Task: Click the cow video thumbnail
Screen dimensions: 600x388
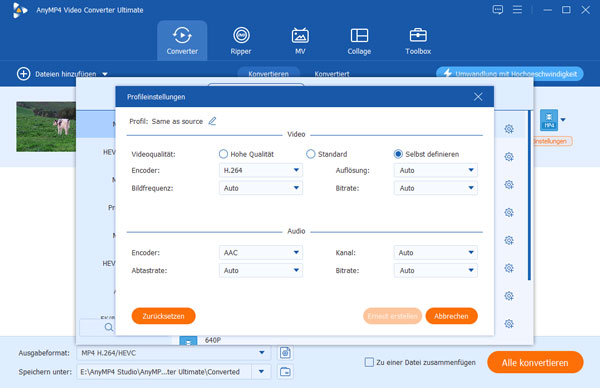Action: pyautogui.click(x=46, y=127)
